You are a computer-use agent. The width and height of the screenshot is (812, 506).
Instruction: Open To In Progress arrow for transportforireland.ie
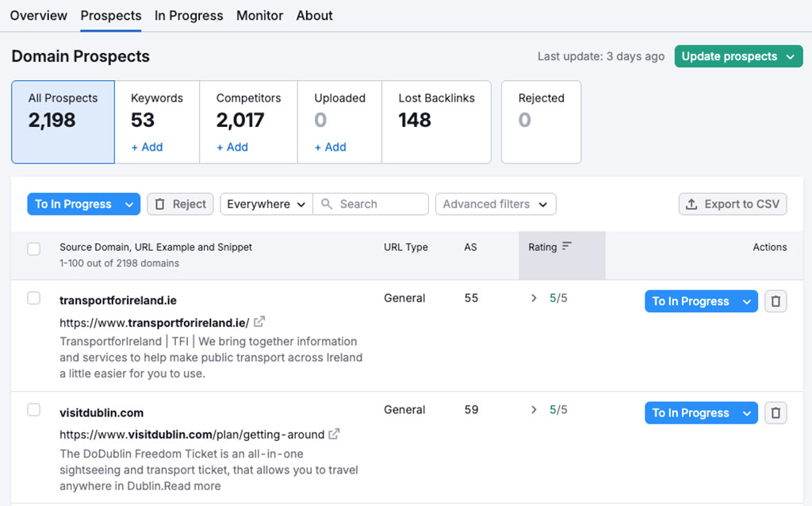(746, 301)
